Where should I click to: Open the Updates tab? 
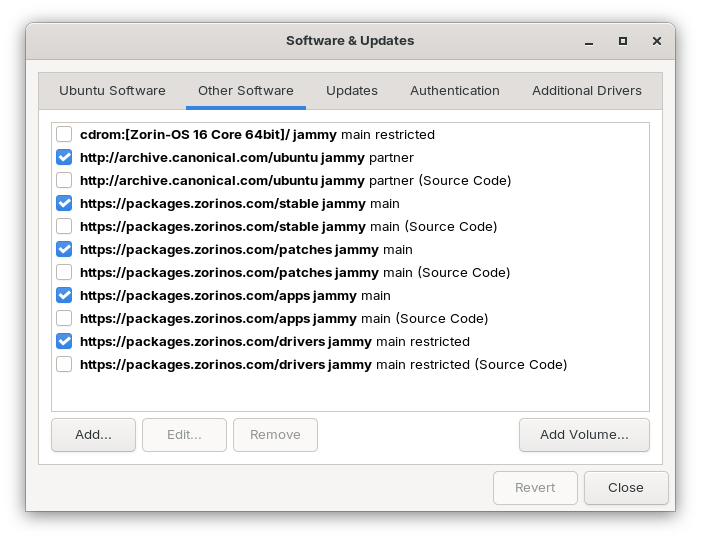coord(351,90)
